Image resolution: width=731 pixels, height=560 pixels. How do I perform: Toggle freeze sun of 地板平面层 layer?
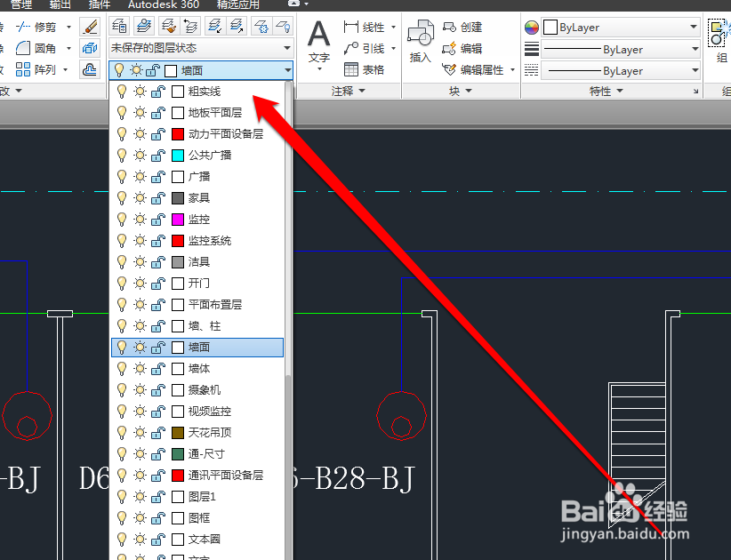[x=140, y=113]
